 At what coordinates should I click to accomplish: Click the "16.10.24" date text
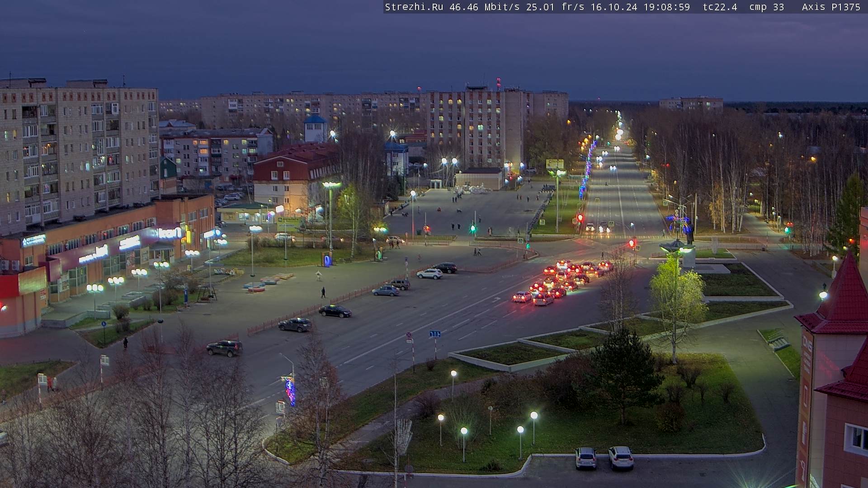[x=614, y=7]
